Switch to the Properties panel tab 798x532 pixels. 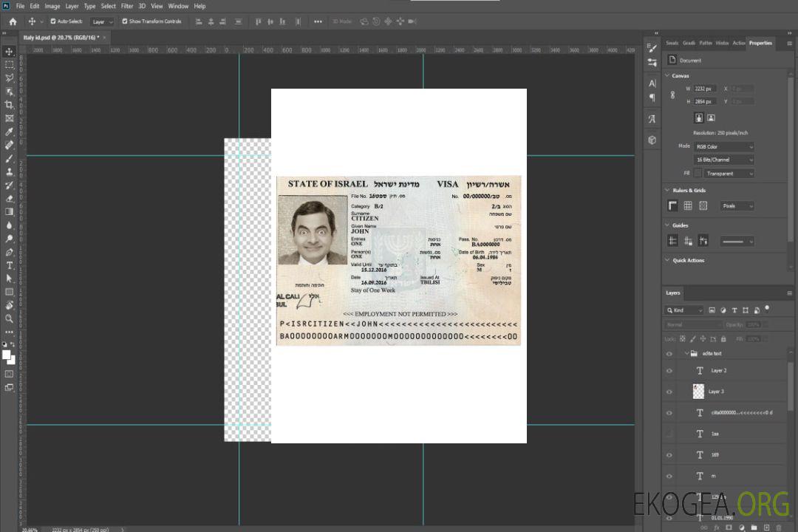760,44
